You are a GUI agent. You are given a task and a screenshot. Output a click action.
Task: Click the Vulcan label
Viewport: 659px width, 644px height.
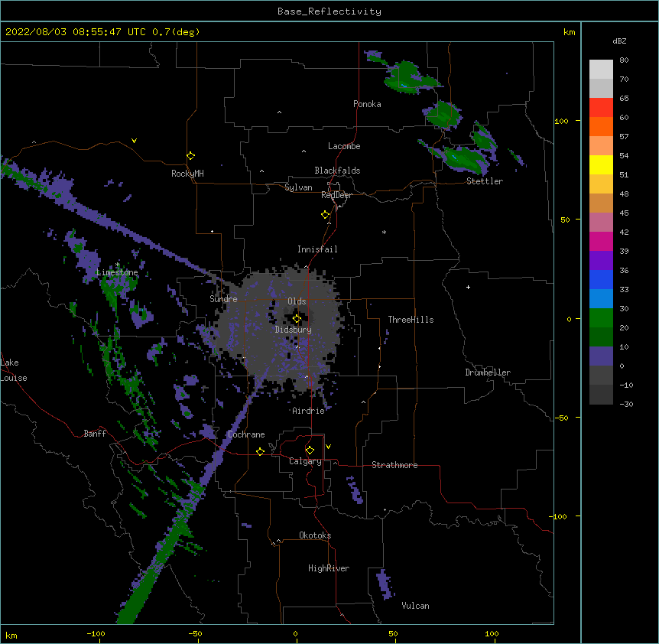point(415,606)
